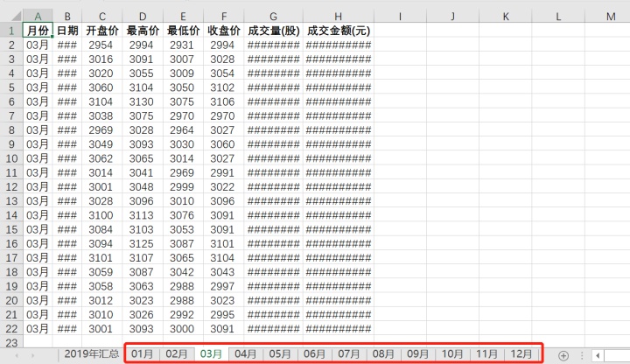The height and width of the screenshot is (364, 630).
Task: Switch to the 07月 sheet tab
Action: (349, 354)
